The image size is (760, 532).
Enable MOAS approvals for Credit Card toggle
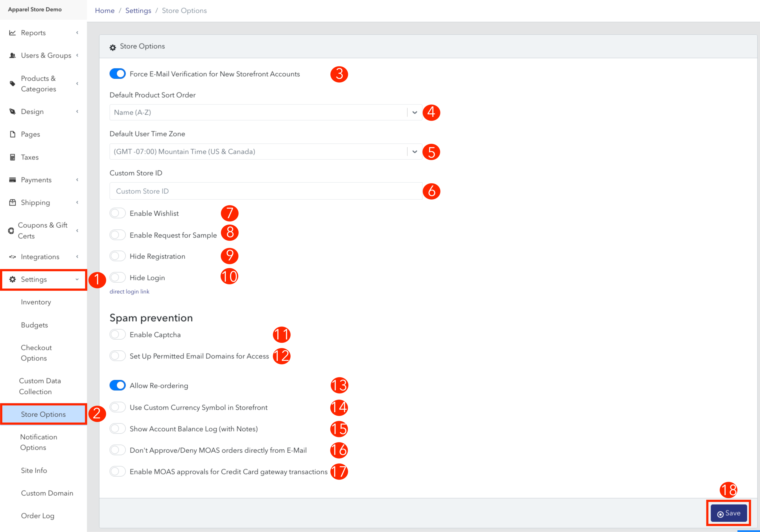point(117,471)
